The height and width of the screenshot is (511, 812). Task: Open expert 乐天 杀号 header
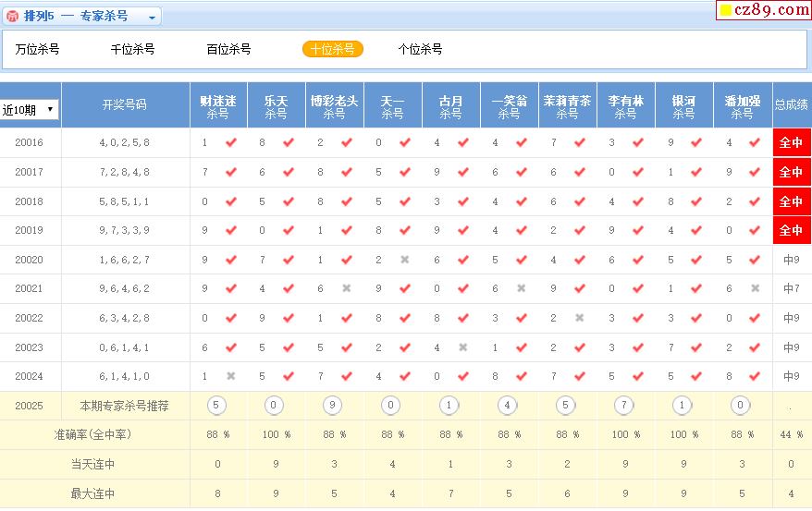[x=276, y=106]
